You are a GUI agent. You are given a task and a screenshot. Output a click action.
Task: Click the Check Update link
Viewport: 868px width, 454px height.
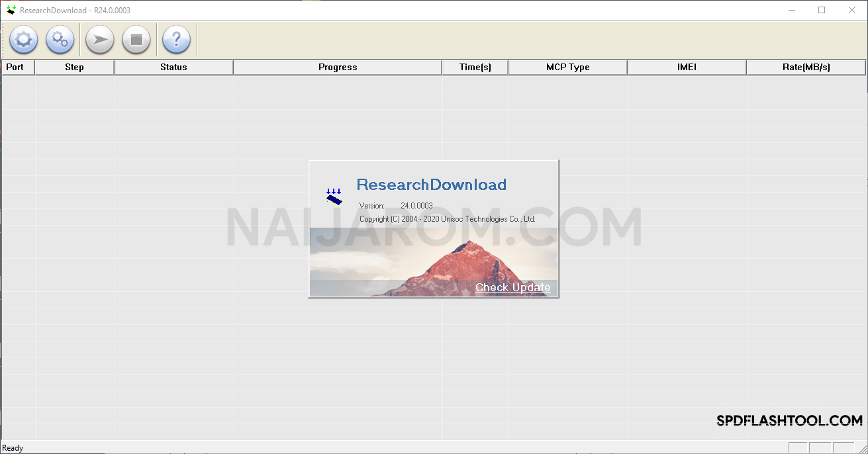pos(513,287)
